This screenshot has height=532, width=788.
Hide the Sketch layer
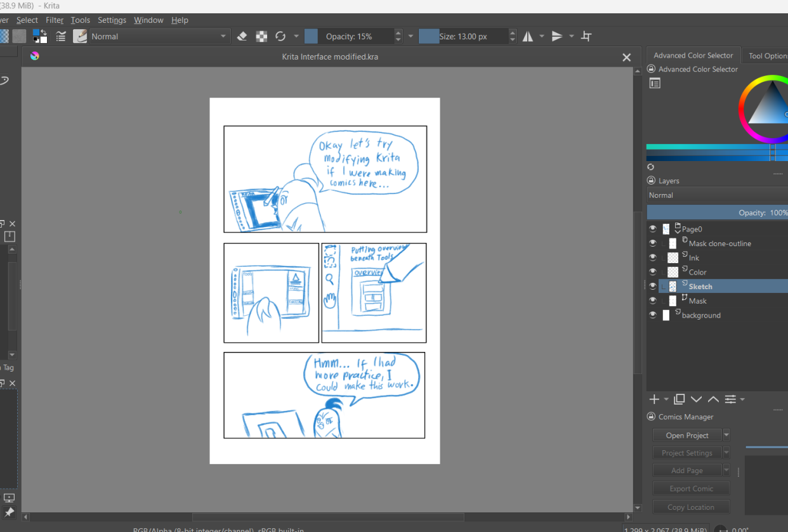point(653,286)
